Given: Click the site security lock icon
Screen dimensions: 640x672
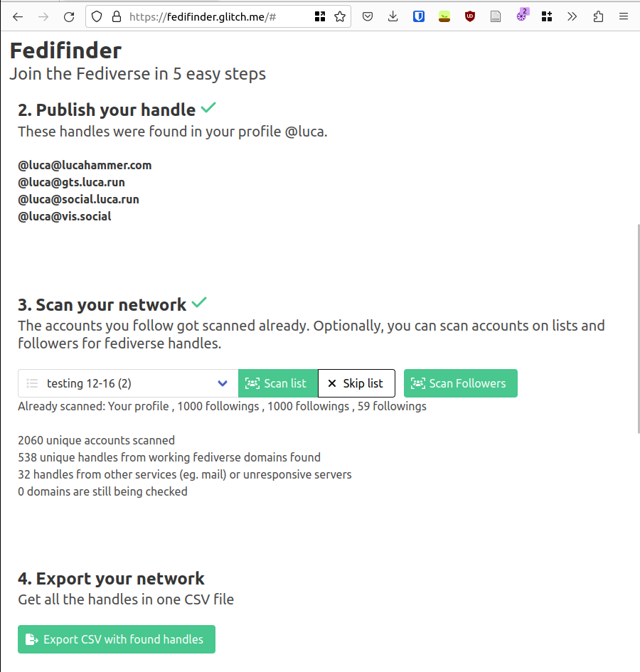Looking at the screenshot, I should (x=117, y=17).
